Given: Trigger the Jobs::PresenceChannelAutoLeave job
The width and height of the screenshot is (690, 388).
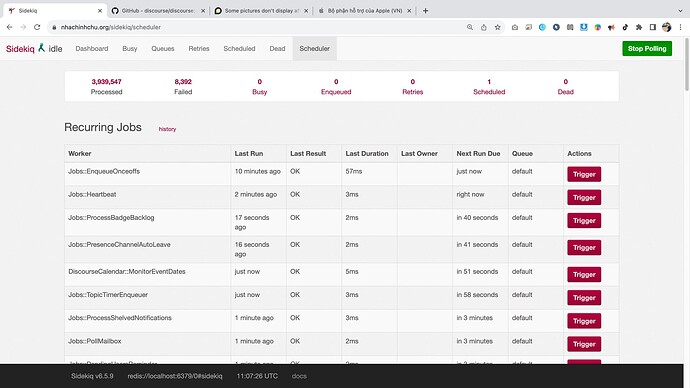Looking at the screenshot, I should (584, 248).
